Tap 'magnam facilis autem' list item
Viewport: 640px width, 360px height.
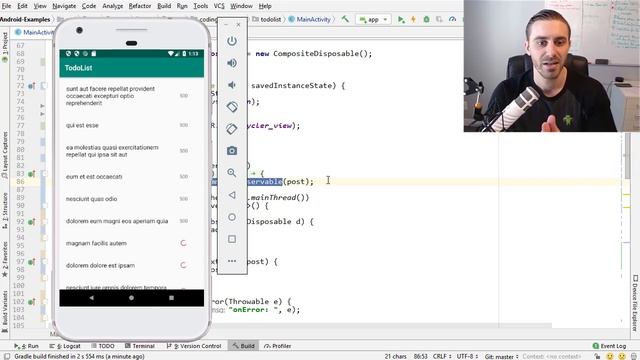coord(131,243)
